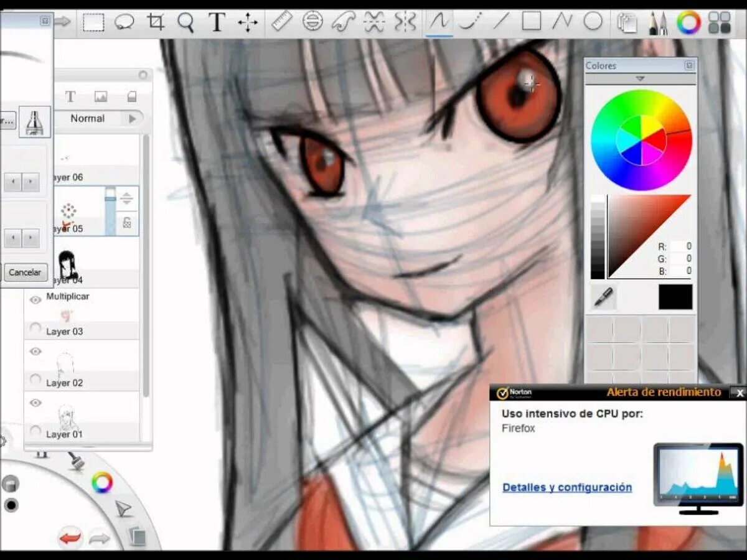Click the clear layer icon in layer panel
This screenshot has height=560, width=747.
[x=131, y=96]
